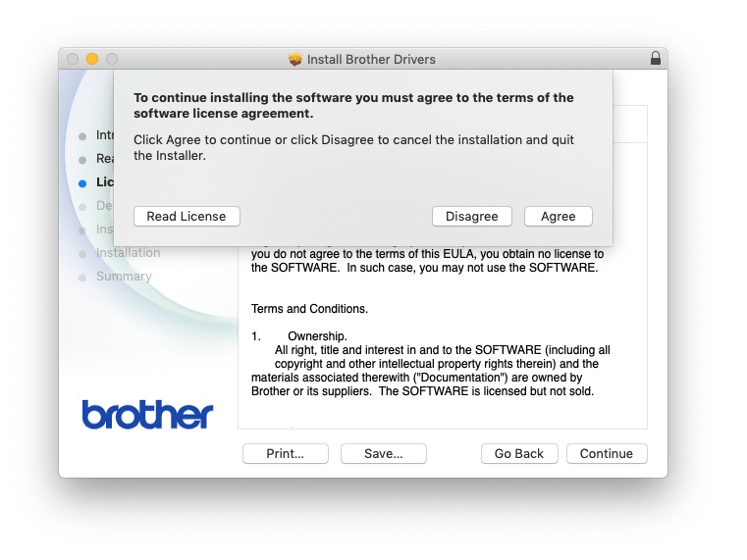Click the Introduction step bullet in the sidebar
747x560 pixels.
pyautogui.click(x=82, y=135)
